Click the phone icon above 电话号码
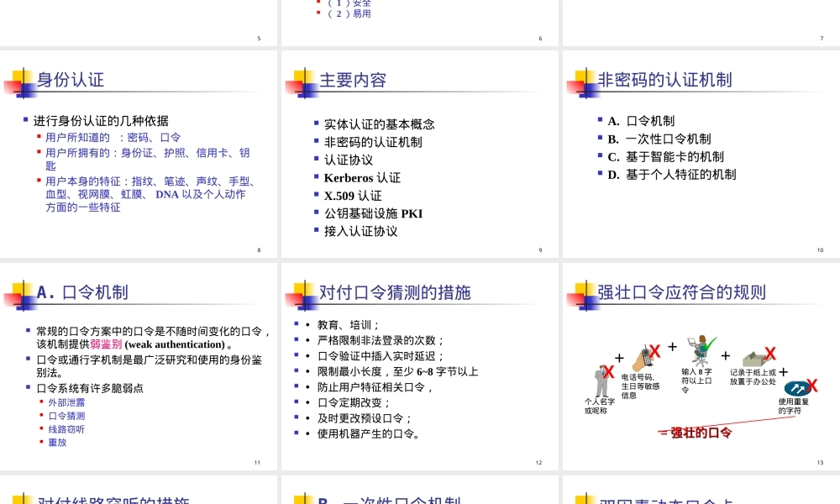 click(643, 359)
